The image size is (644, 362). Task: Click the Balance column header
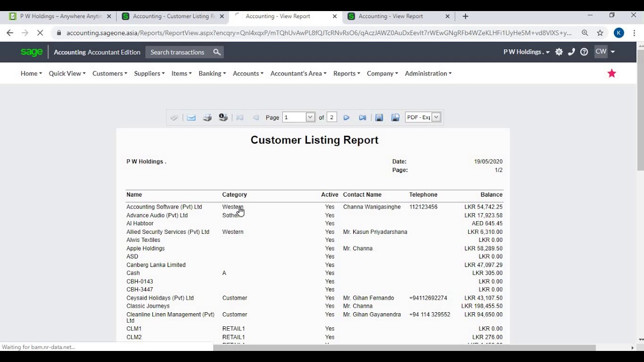492,195
